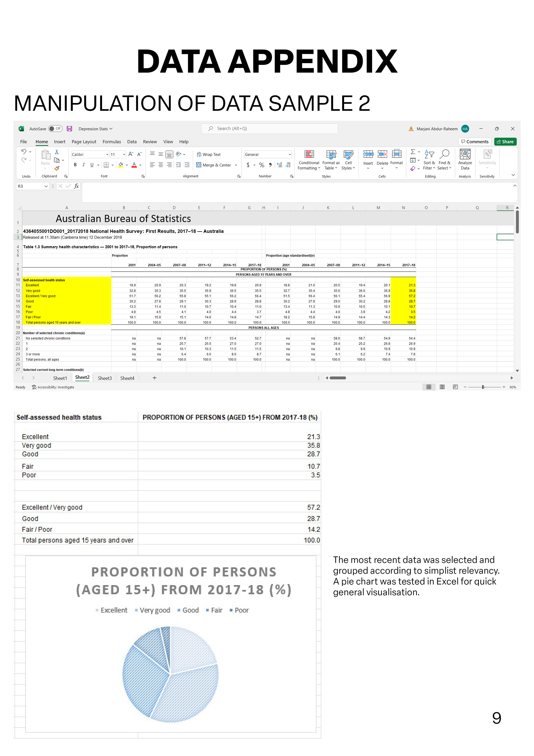
Task: Click the horizontal scrollbar thumb
Action: (338, 378)
